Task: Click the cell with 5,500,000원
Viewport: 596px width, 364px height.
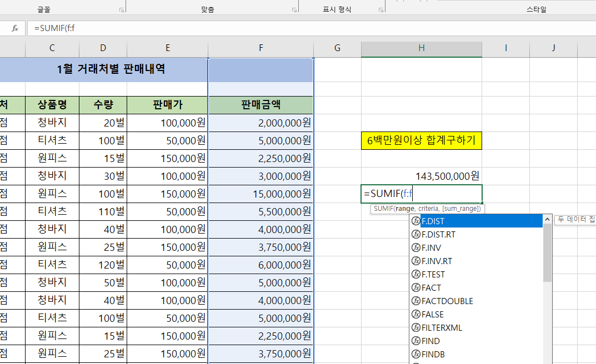Action: [x=261, y=211]
